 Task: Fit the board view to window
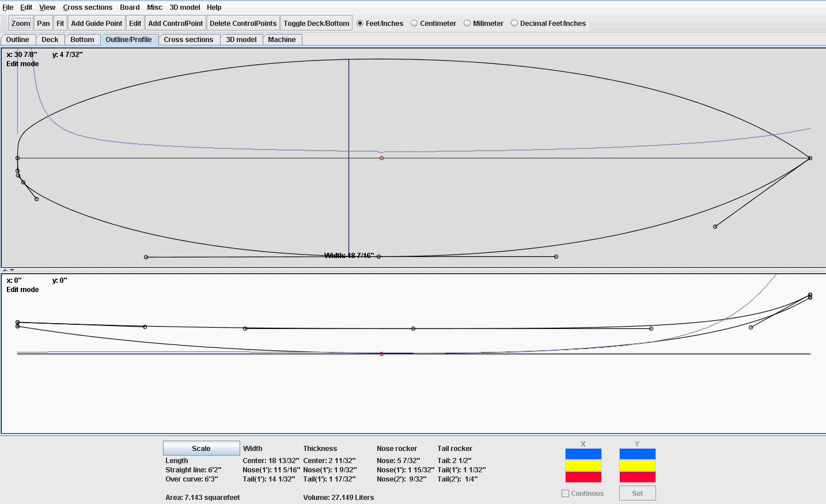point(60,23)
